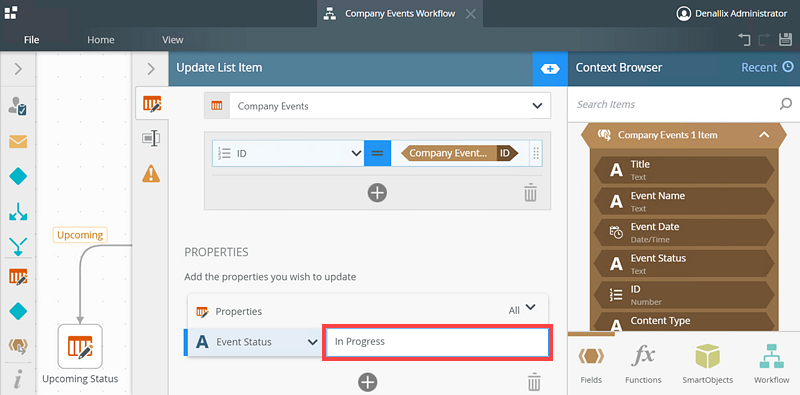Select the Event Date field item
This screenshot has height=395, width=800.
684,232
